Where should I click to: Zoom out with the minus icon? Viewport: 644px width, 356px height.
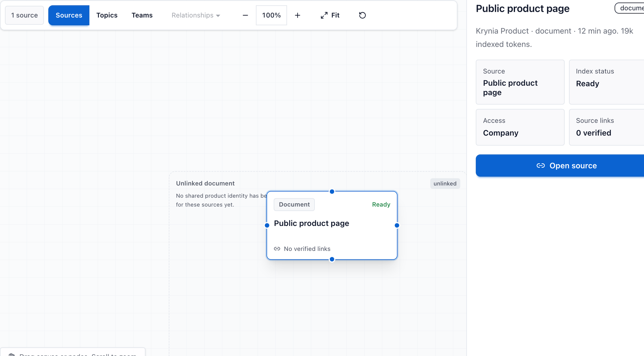245,15
